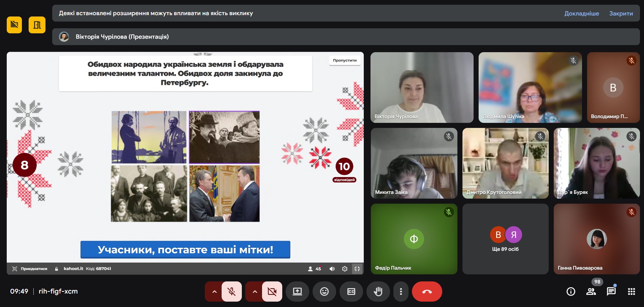Click the yellow hide-video extension icon
The height and width of the screenshot is (307, 644).
[14, 25]
